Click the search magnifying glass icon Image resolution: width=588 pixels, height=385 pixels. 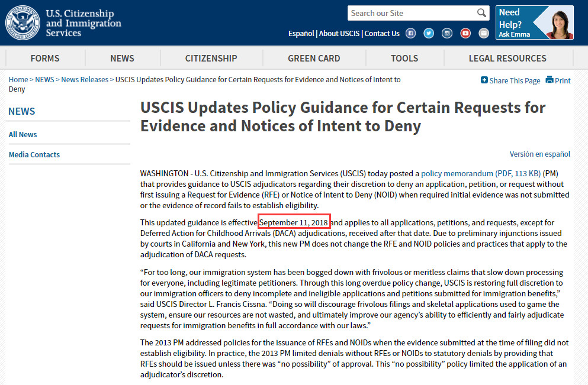[x=481, y=13]
